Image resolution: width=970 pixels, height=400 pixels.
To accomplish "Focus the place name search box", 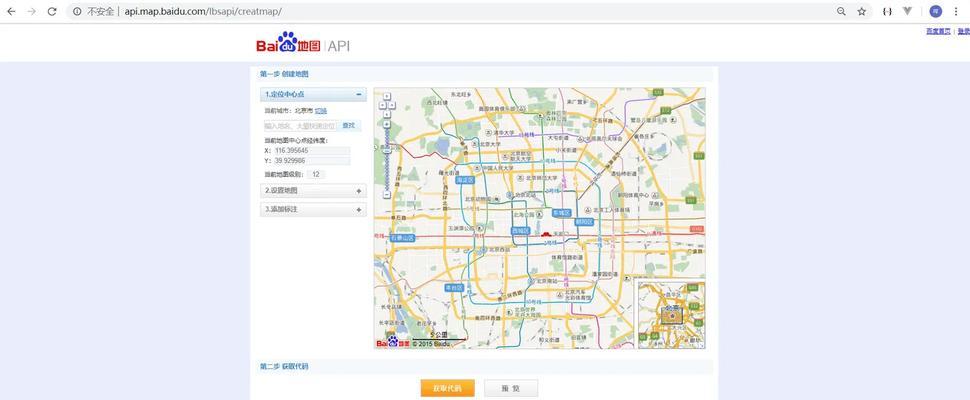I will (x=301, y=126).
